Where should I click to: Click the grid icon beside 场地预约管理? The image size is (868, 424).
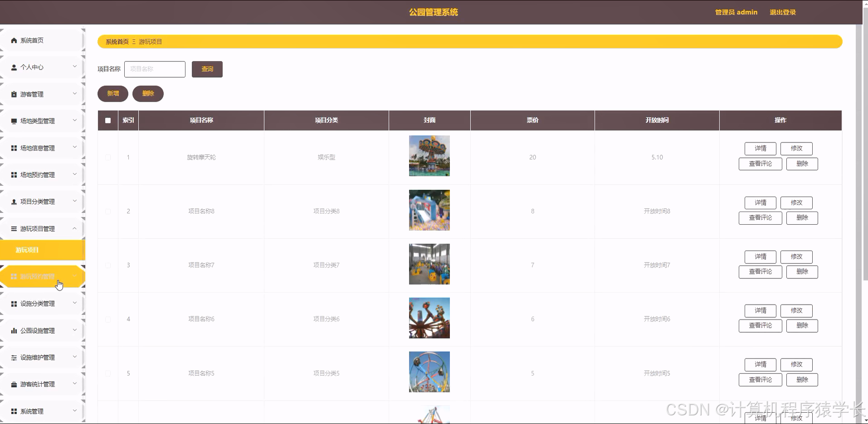[x=14, y=175]
